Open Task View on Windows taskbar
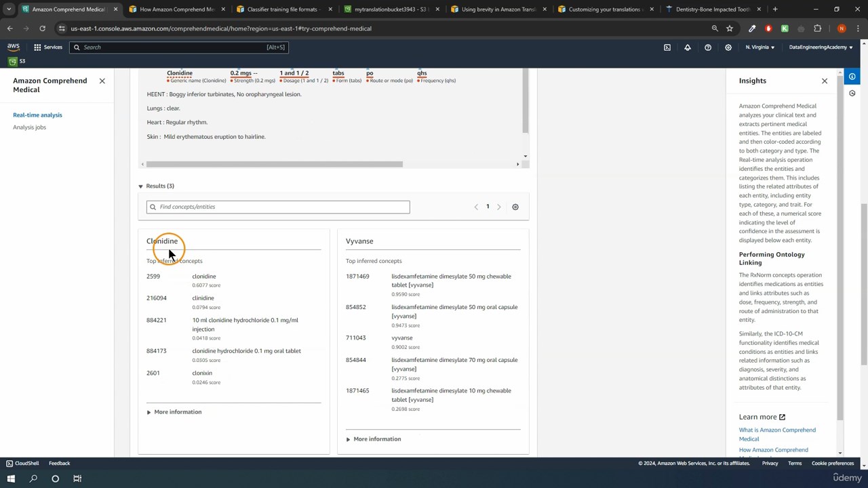This screenshot has height=488, width=868. pyautogui.click(x=77, y=479)
